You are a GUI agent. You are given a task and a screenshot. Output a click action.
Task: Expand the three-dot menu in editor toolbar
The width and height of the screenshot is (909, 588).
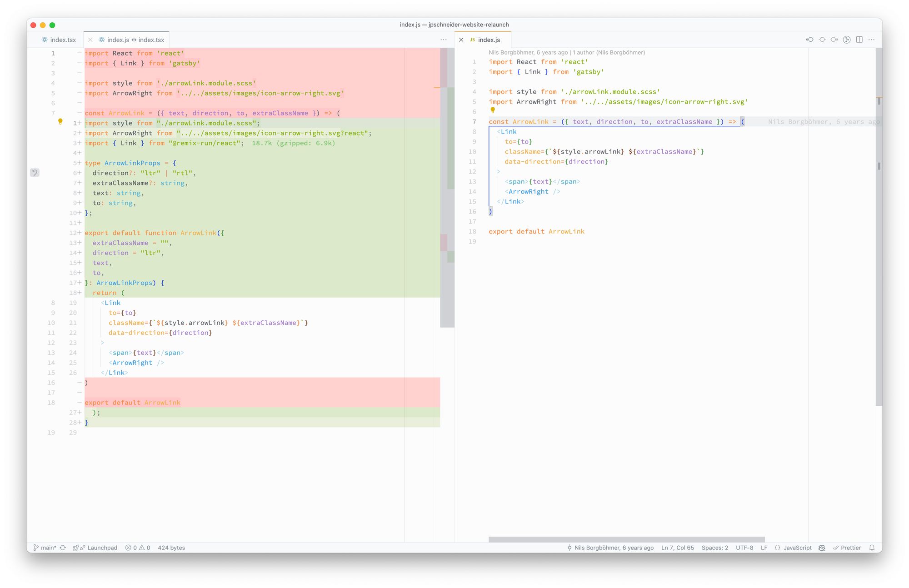444,39
